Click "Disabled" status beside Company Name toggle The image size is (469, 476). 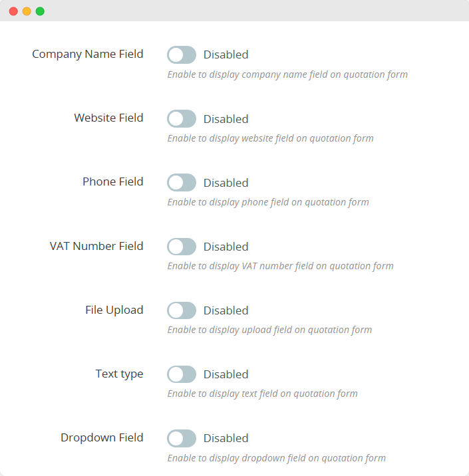tap(226, 55)
